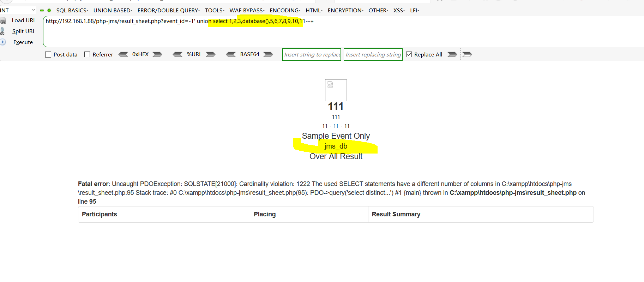Viewport: 644px width, 282px height.
Task: Click the Over All Result heading
Action: [336, 156]
